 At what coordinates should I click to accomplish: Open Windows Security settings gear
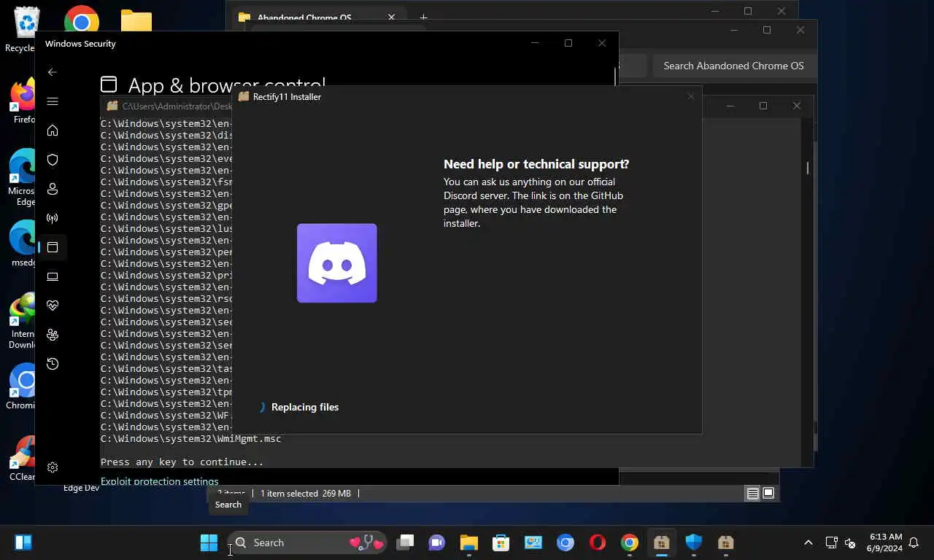(x=52, y=467)
